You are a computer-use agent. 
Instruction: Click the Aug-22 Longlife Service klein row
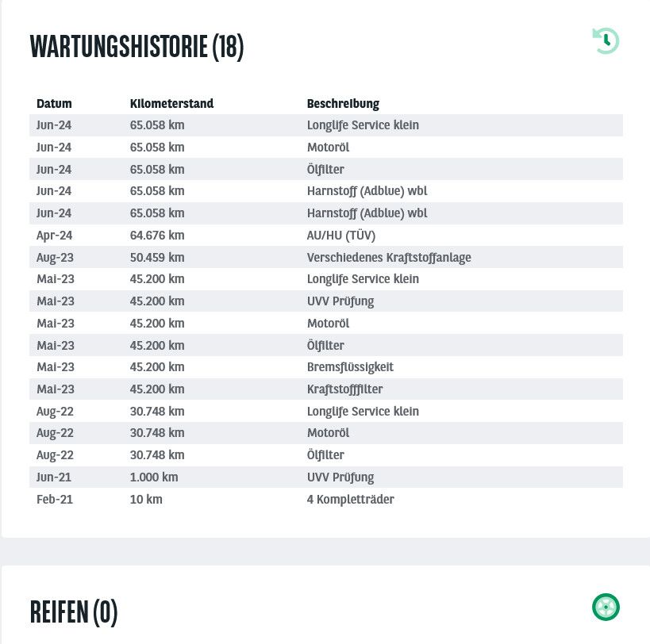pos(326,412)
